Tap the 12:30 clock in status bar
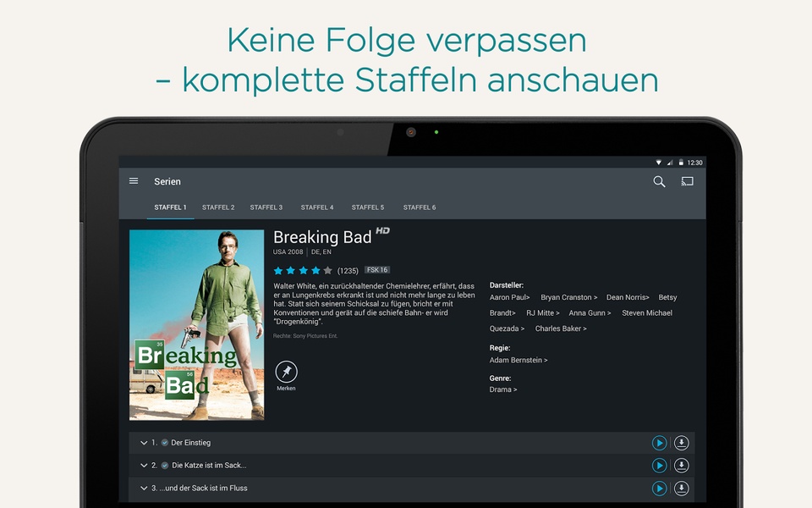This screenshot has height=508, width=812. [695, 163]
